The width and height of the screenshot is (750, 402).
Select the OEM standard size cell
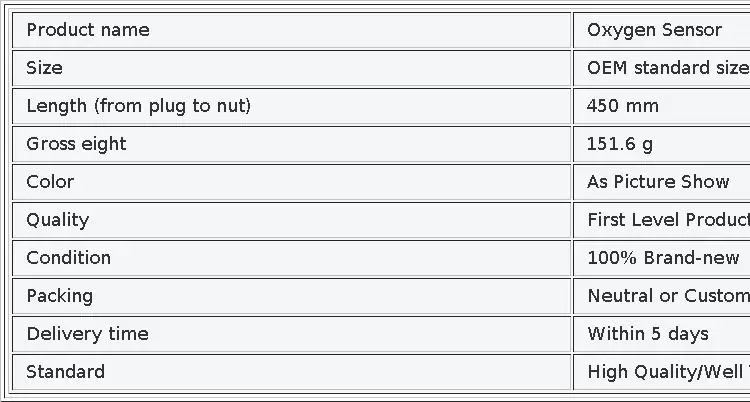click(662, 68)
